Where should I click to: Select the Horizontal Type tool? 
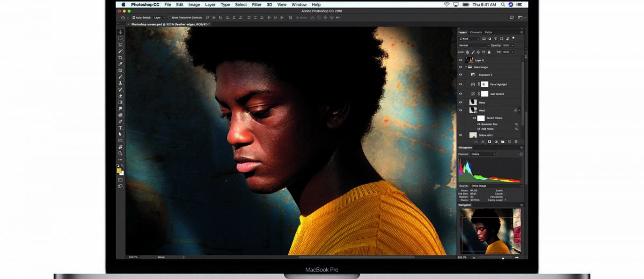coord(120,128)
